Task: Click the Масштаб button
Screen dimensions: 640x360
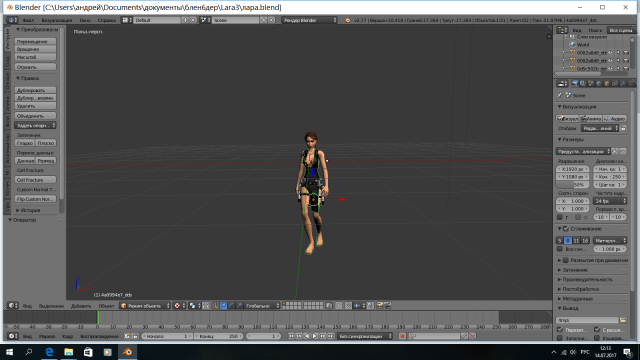Action: 35,57
